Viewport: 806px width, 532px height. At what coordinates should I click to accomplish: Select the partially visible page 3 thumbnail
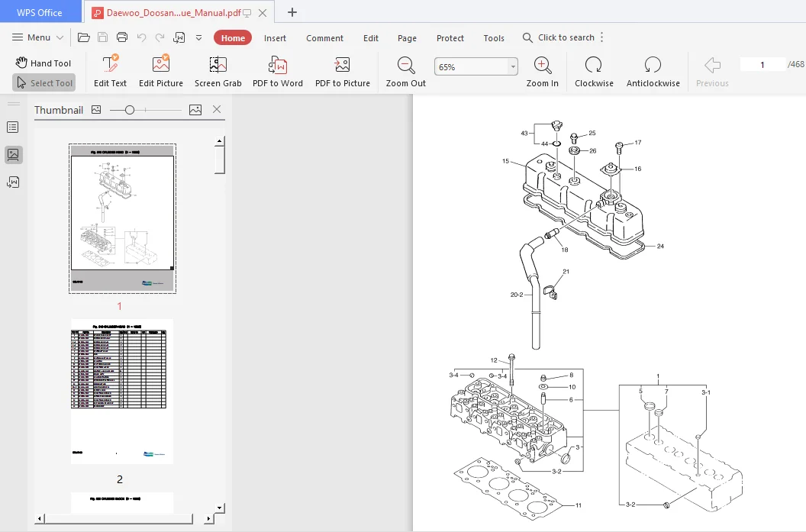(122, 502)
